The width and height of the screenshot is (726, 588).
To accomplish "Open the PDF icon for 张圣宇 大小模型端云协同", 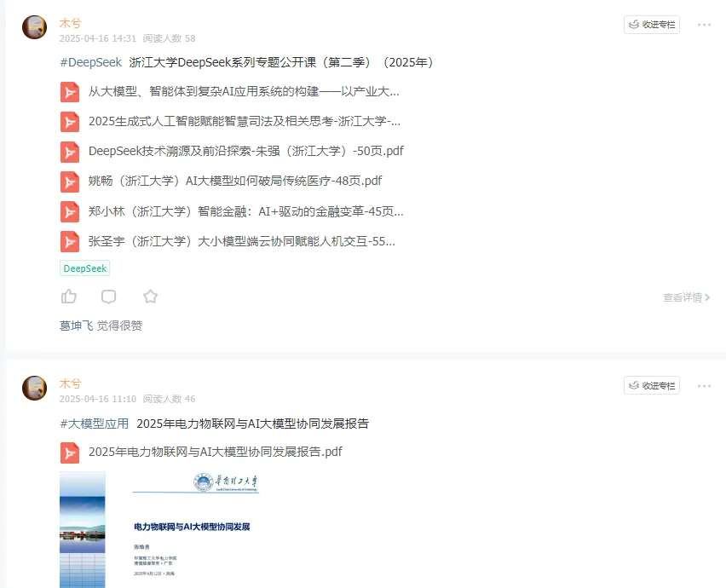I will pyautogui.click(x=70, y=242).
